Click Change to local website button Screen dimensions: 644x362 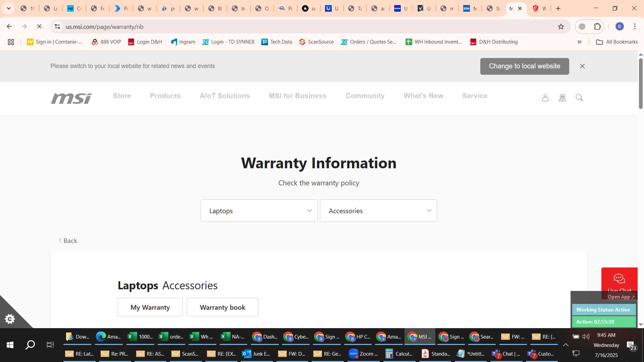click(x=524, y=66)
